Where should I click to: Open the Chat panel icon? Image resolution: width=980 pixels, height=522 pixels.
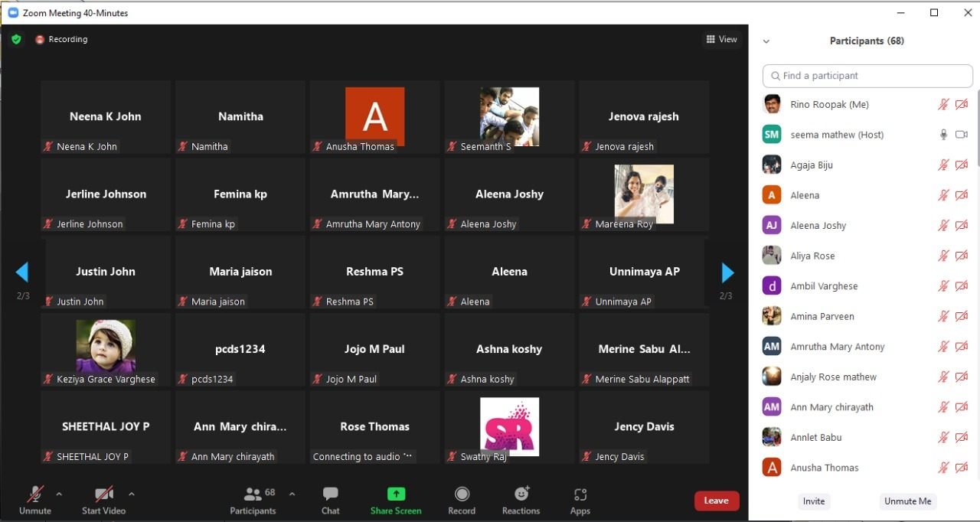330,494
